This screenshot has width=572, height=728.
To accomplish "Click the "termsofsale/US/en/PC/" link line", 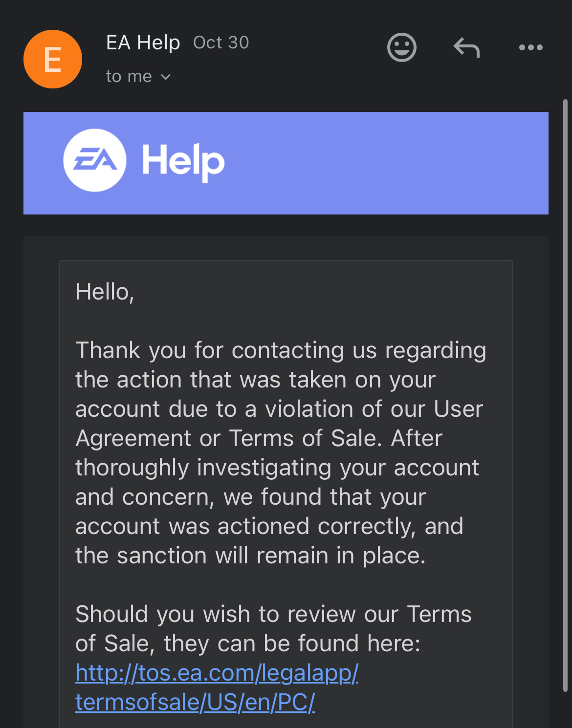I will 195,702.
